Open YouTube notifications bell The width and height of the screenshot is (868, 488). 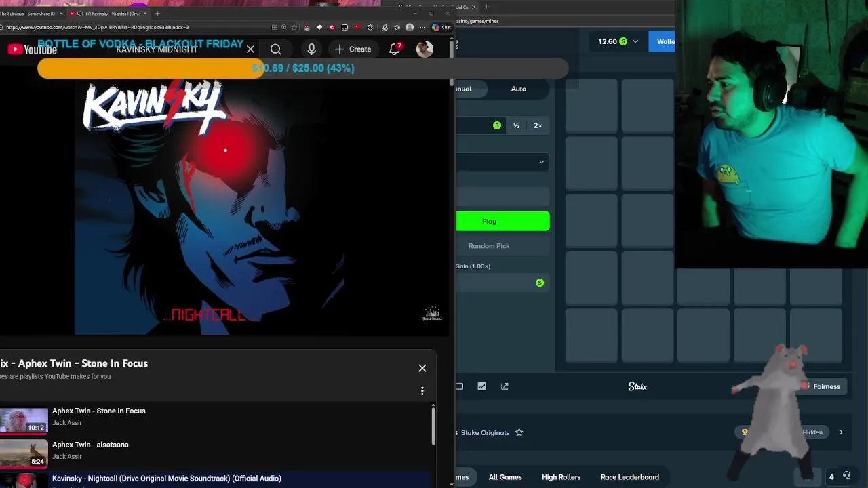(x=395, y=49)
